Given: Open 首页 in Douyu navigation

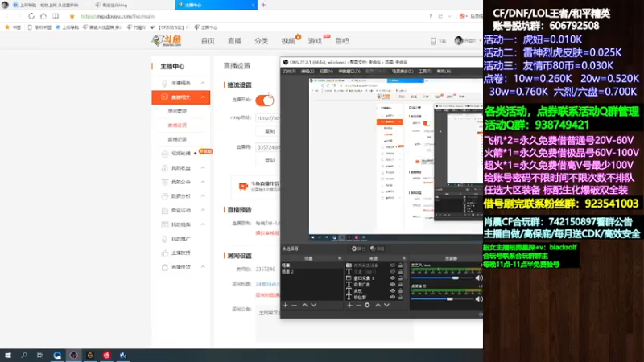Looking at the screenshot, I should pyautogui.click(x=208, y=41).
